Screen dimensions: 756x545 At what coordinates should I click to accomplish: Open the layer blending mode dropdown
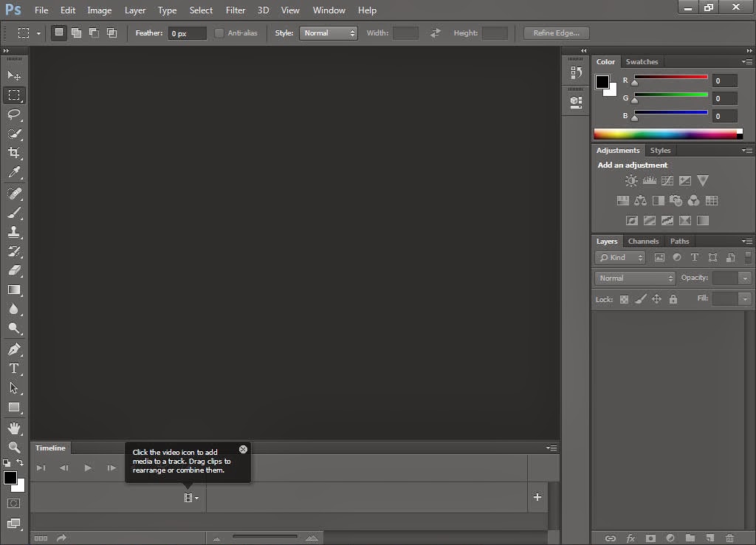(x=635, y=278)
